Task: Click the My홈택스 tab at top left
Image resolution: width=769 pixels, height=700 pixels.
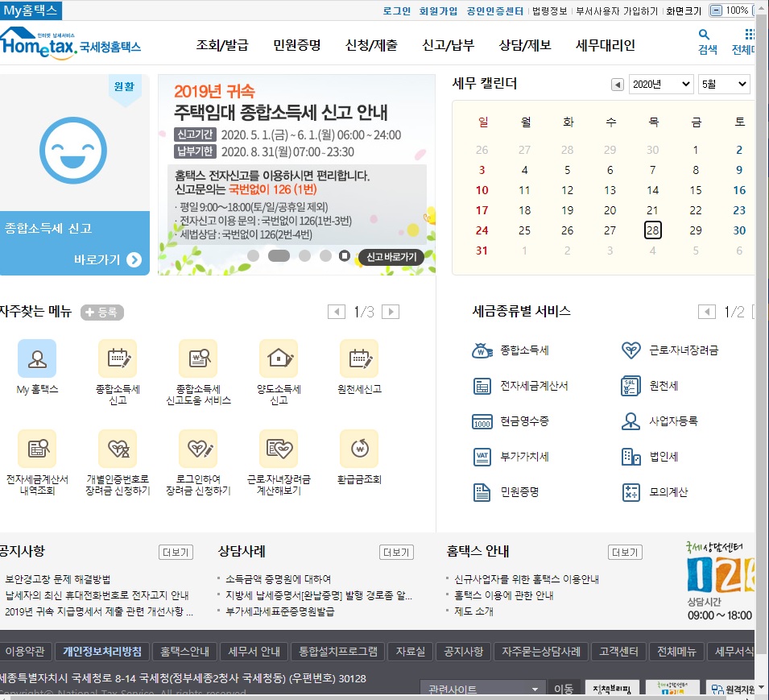Action: pos(31,10)
